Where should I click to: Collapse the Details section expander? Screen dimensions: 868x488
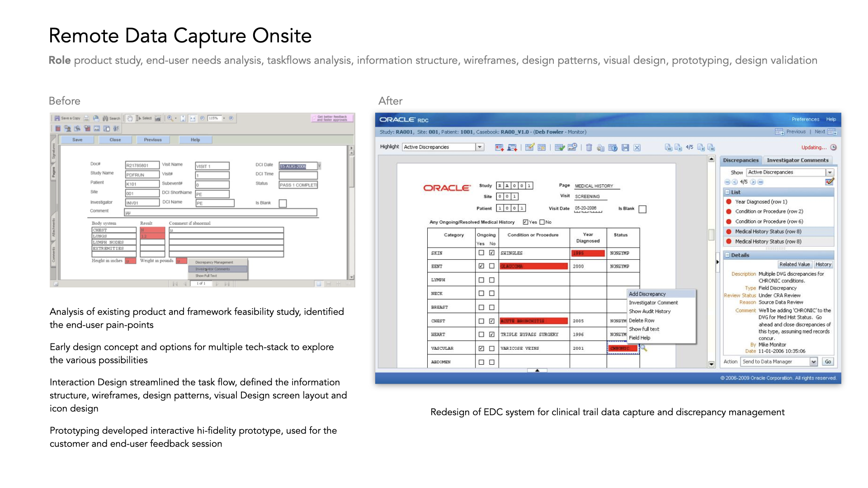727,255
